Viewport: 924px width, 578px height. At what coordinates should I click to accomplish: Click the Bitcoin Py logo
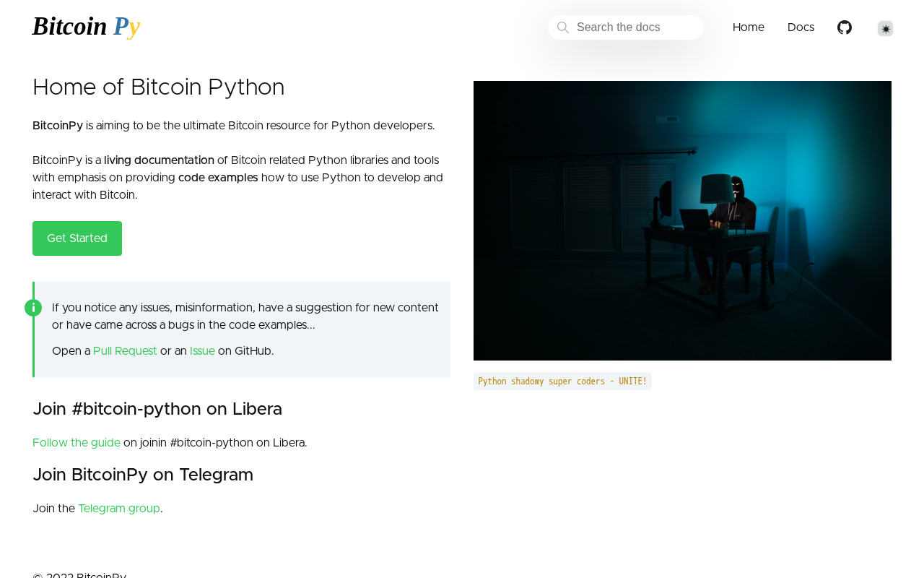tap(86, 27)
